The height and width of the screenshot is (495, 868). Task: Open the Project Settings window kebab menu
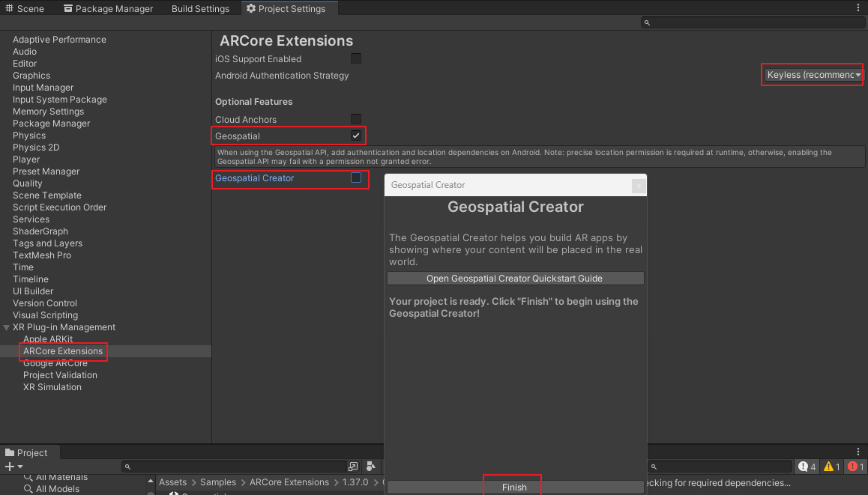click(x=858, y=8)
